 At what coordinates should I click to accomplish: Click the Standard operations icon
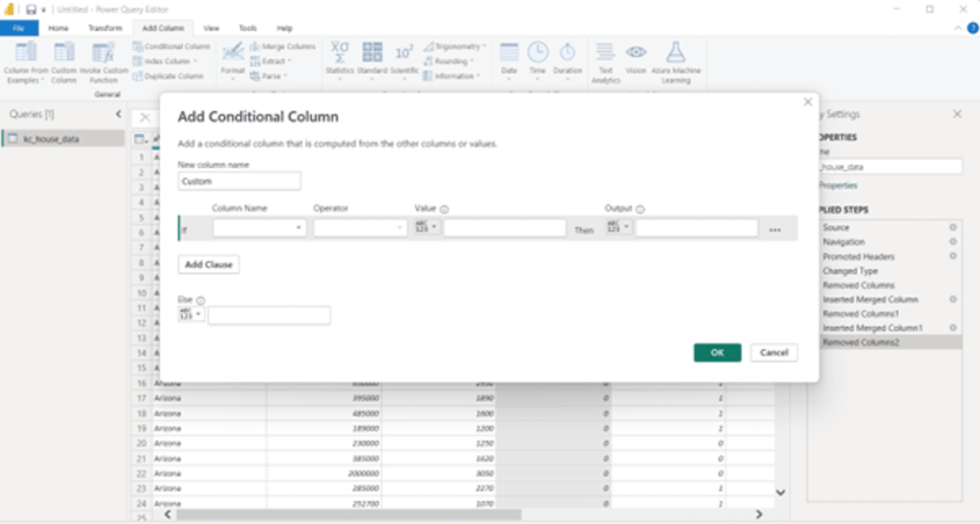(x=372, y=52)
